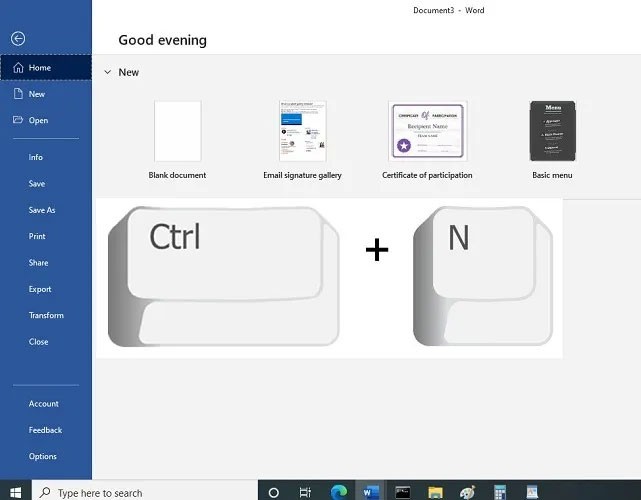Viewport: 641px width, 500px height.
Task: Launch Microsoft Edge from the taskbar
Action: (338, 492)
